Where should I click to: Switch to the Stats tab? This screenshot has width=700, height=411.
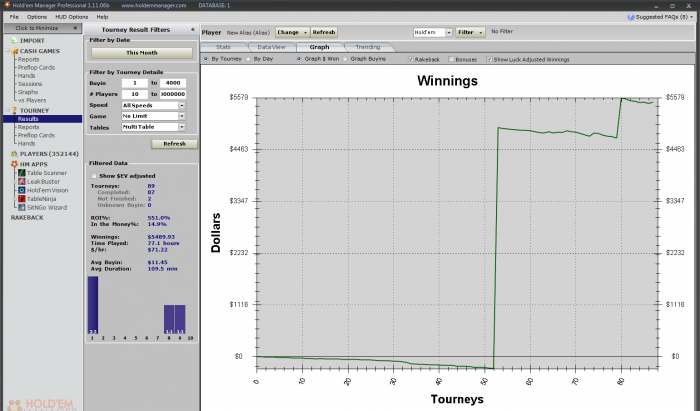[x=223, y=47]
